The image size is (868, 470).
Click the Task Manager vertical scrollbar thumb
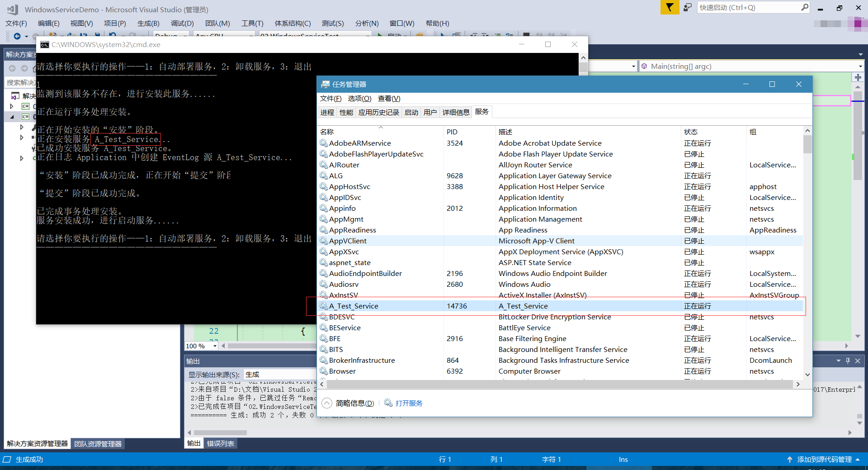(x=807, y=145)
